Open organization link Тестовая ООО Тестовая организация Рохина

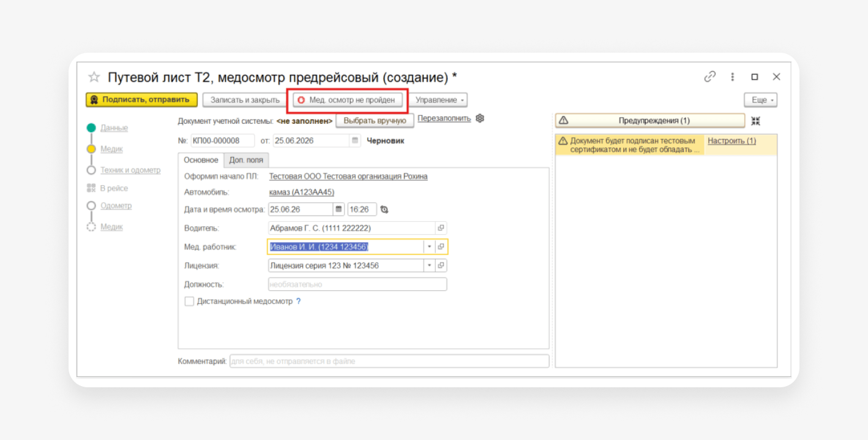tap(348, 176)
